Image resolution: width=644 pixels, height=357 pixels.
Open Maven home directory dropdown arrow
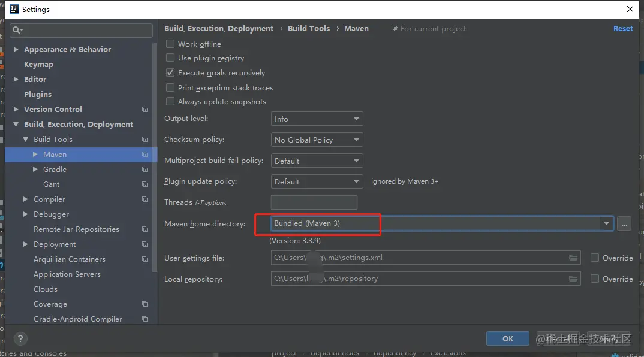tap(606, 223)
